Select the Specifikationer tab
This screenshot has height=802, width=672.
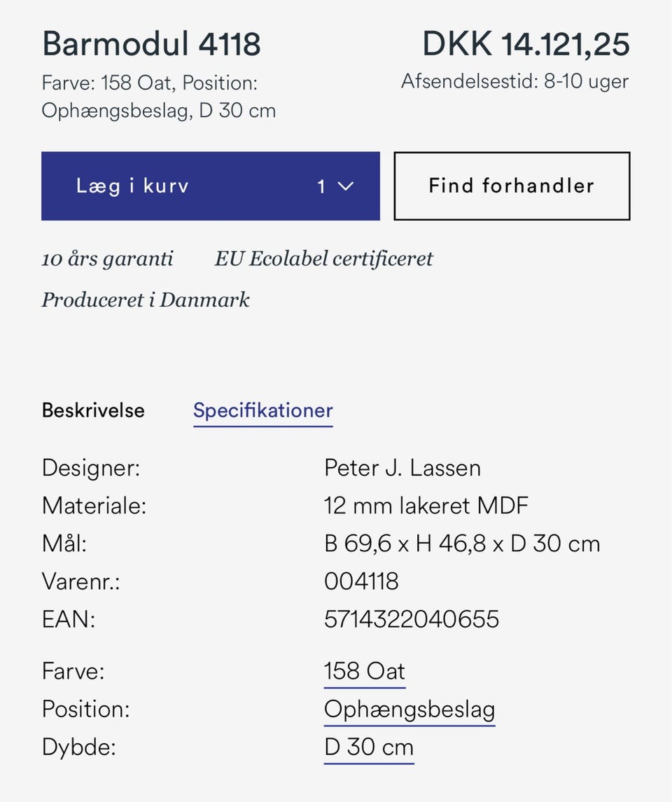pos(262,410)
